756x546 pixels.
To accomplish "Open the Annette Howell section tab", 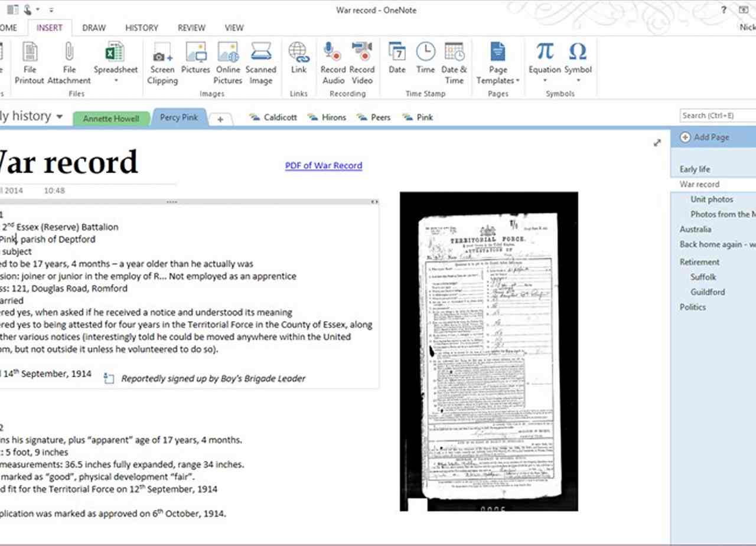I will tap(110, 119).
